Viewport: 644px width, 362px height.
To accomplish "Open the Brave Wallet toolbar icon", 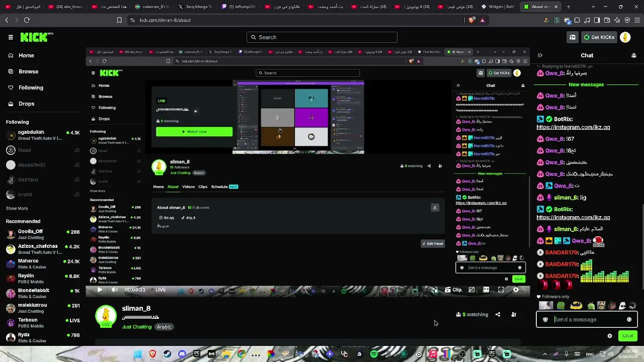I will pyautogui.click(x=607, y=20).
